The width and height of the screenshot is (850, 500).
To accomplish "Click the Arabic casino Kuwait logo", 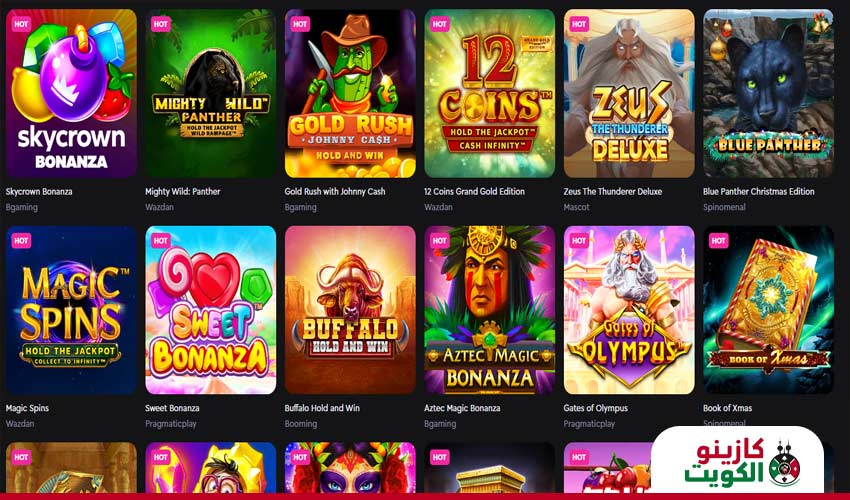I will tap(737, 460).
